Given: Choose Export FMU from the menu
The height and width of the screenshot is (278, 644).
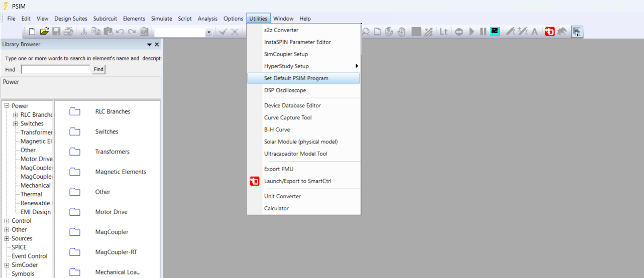Looking at the screenshot, I should click(x=303, y=169).
